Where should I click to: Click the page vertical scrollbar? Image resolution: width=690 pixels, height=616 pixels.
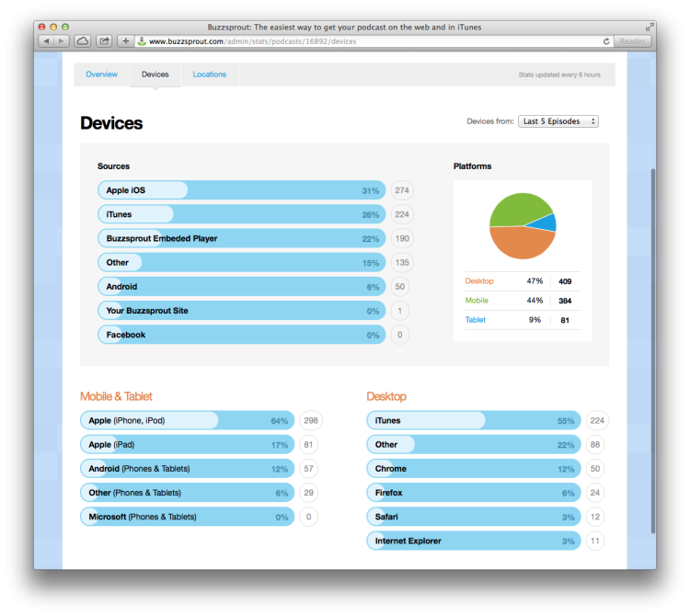pyautogui.click(x=653, y=351)
